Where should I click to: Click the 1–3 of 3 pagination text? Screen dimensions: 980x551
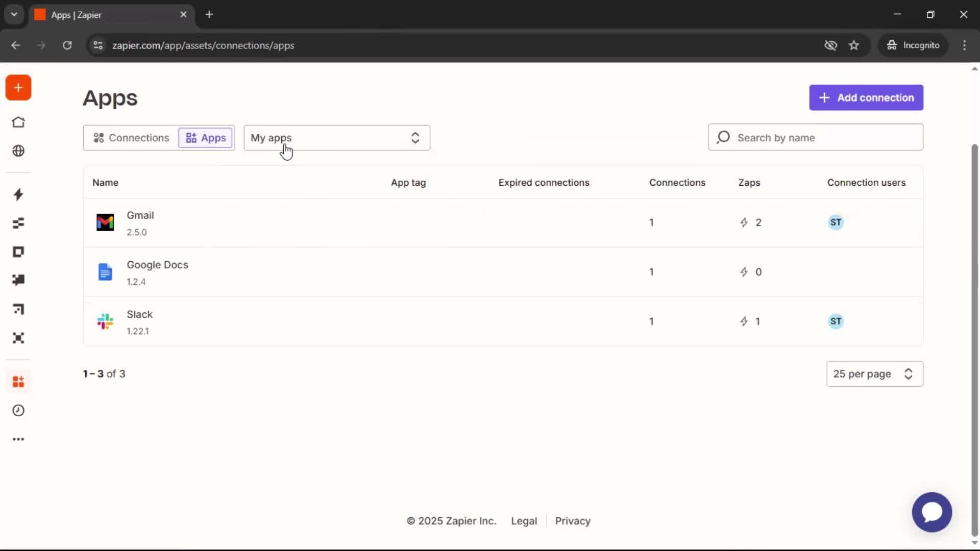pyautogui.click(x=104, y=374)
